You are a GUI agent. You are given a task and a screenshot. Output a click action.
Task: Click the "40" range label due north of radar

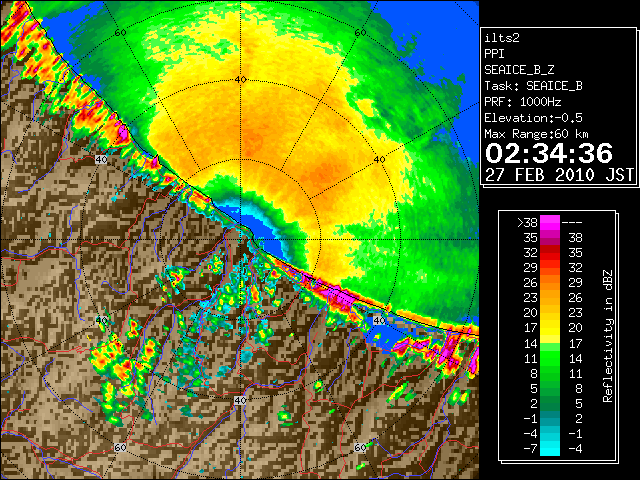coord(241,80)
